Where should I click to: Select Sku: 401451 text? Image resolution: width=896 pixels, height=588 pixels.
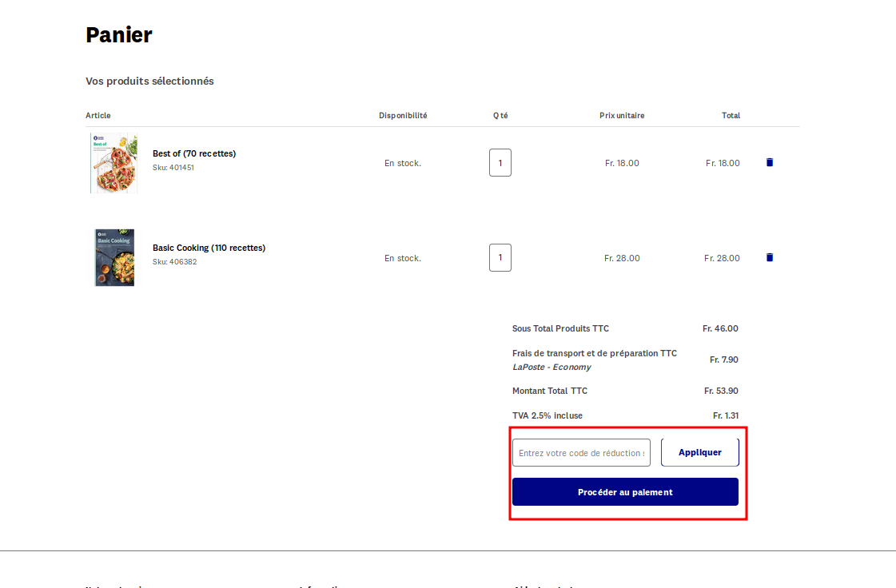[173, 168]
